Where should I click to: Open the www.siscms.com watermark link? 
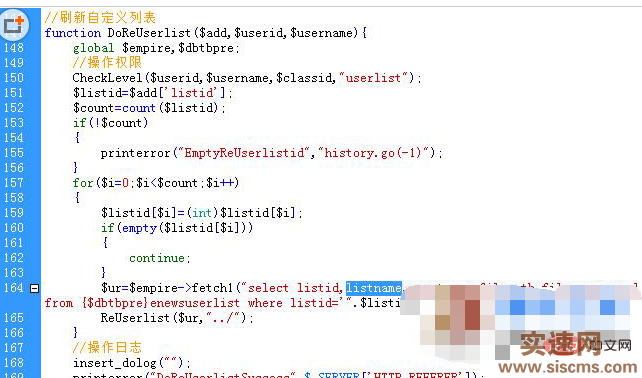(x=568, y=367)
